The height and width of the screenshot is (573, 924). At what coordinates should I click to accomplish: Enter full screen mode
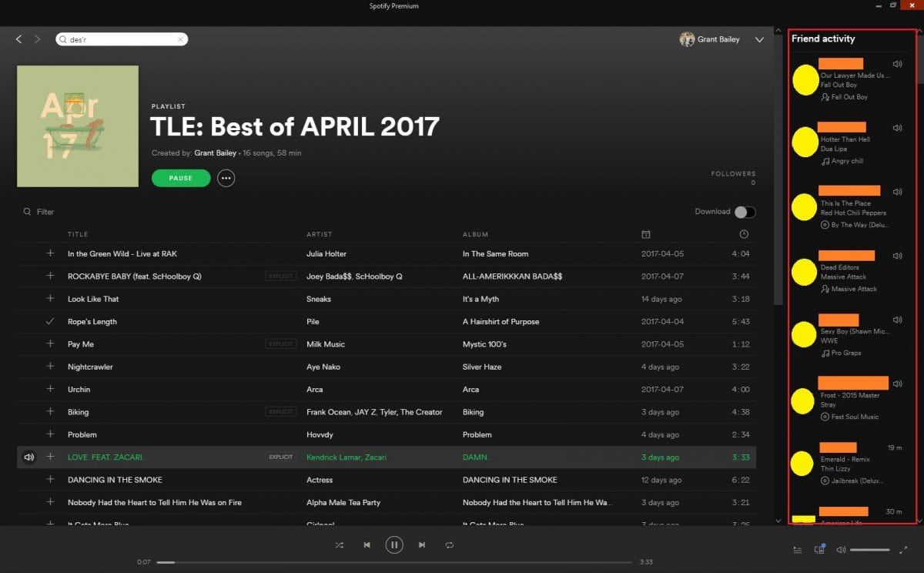tap(904, 550)
